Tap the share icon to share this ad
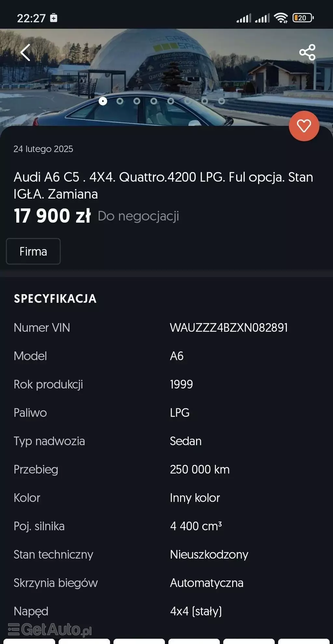This screenshot has width=333, height=644. coord(307,53)
